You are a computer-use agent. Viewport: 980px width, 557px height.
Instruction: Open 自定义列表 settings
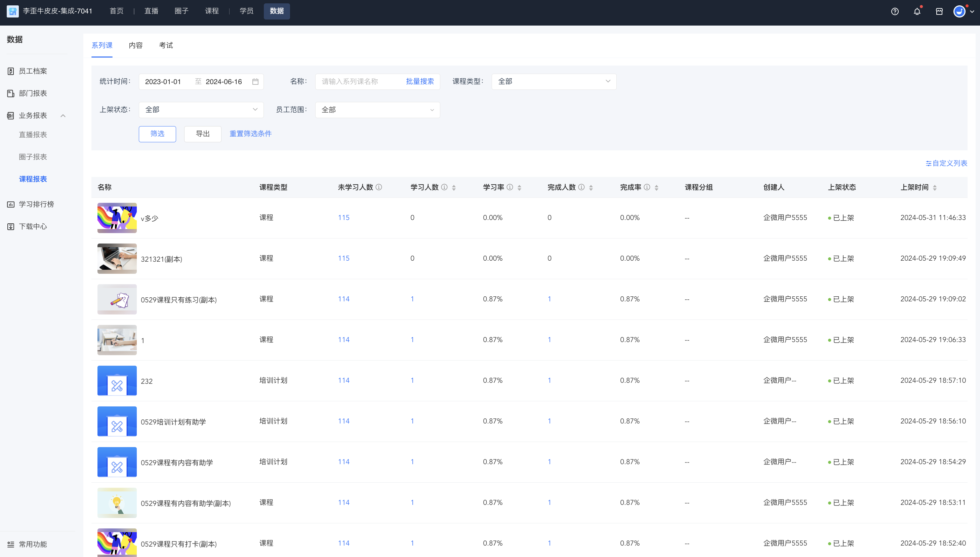tap(946, 163)
